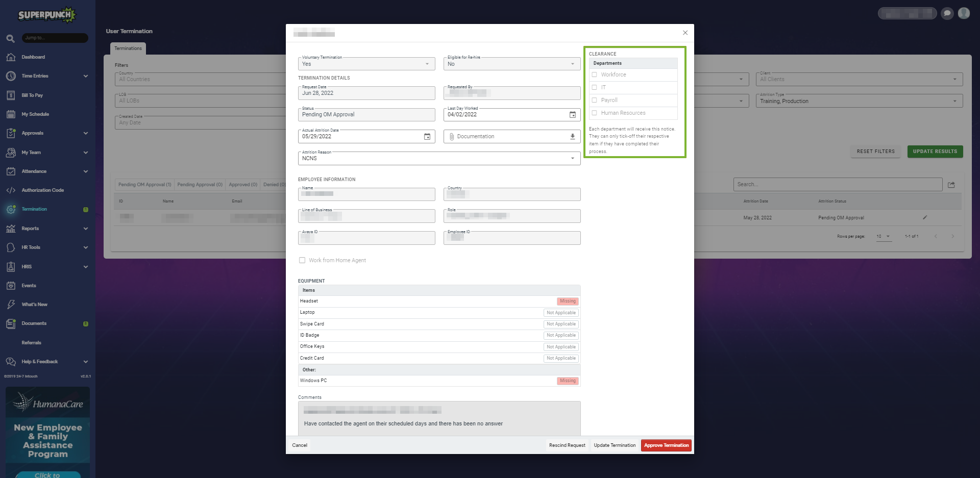Click the My Team people icon
This screenshot has height=478, width=980.
tap(11, 153)
